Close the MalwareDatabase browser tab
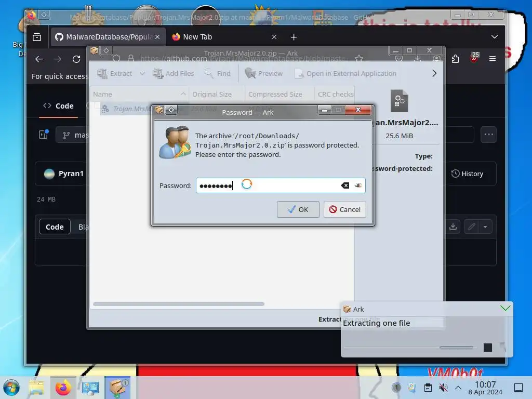 click(157, 37)
